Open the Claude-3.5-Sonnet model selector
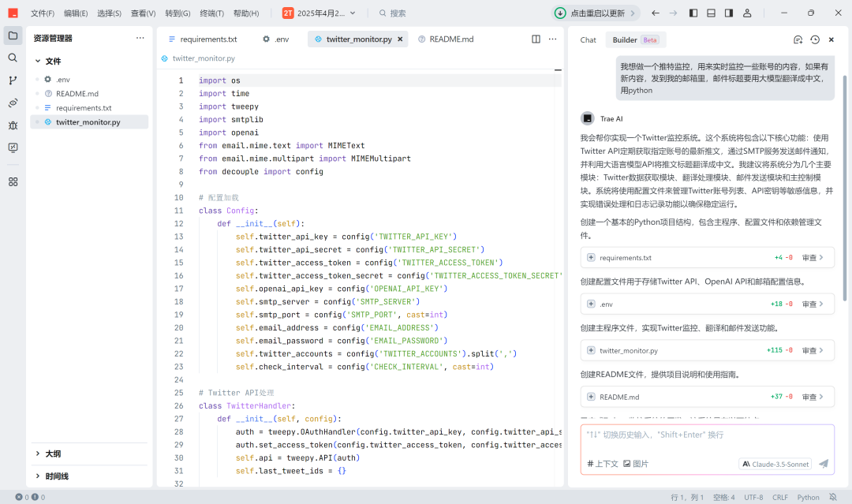The height and width of the screenshot is (504, 852). tap(774, 464)
